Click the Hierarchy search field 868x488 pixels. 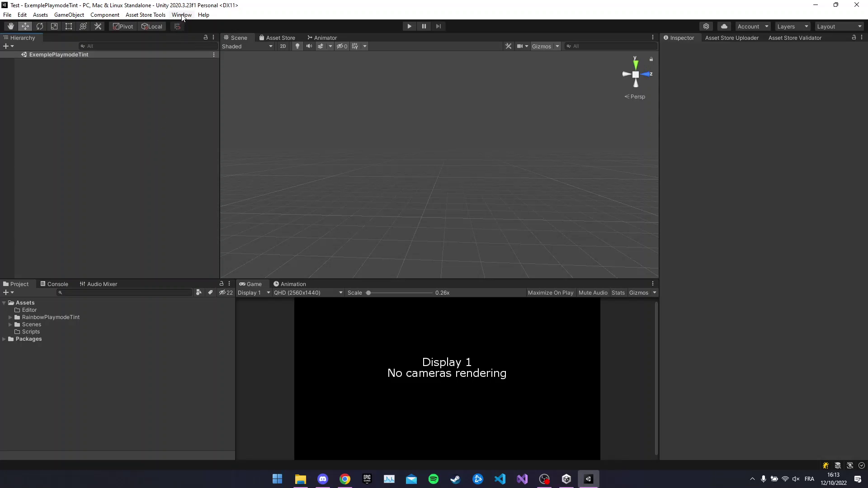[148, 46]
